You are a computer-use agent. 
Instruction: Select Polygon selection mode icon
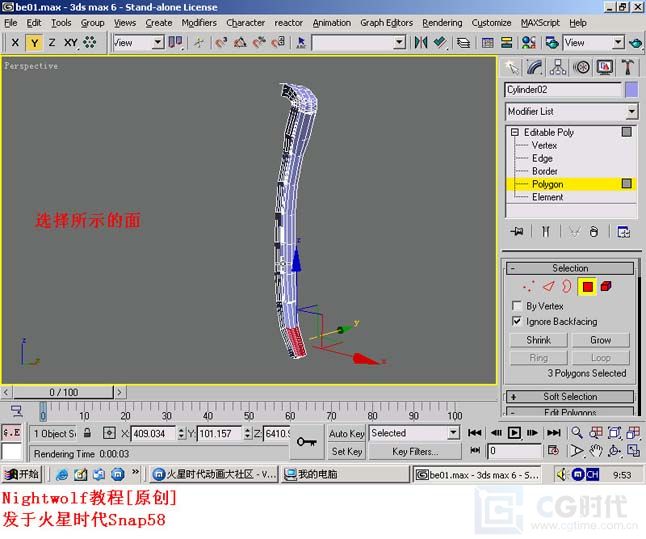(587, 287)
